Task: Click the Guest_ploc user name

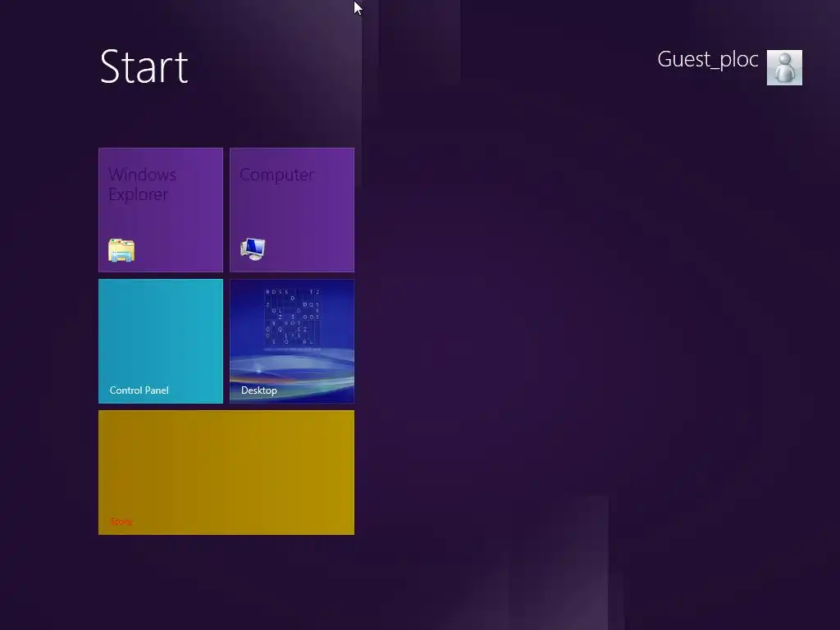Action: [708, 59]
